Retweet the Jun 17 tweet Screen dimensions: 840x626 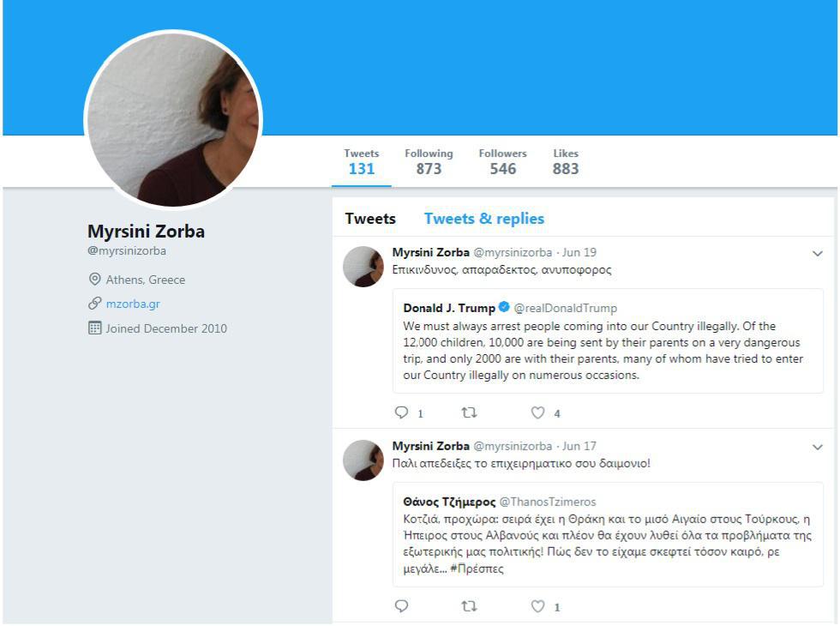(469, 606)
